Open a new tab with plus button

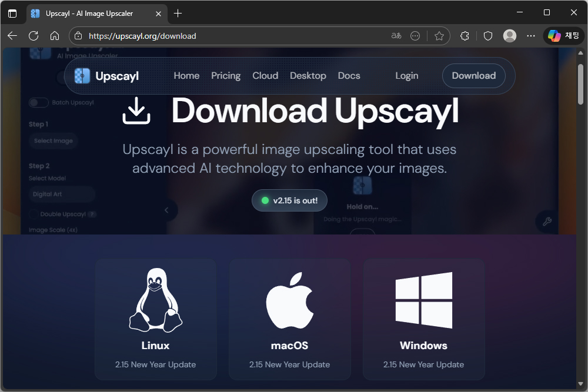(x=178, y=14)
